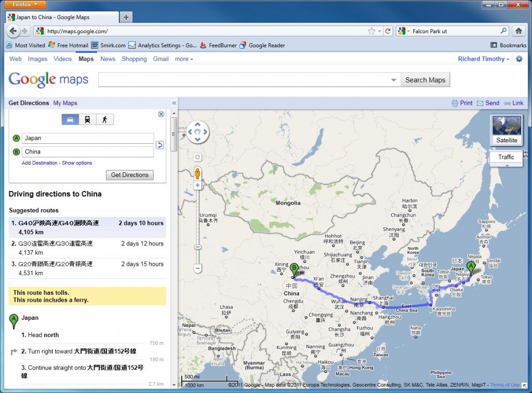This screenshot has width=532, height=393.
Task: Click marker B on the map
Action: pos(294,270)
